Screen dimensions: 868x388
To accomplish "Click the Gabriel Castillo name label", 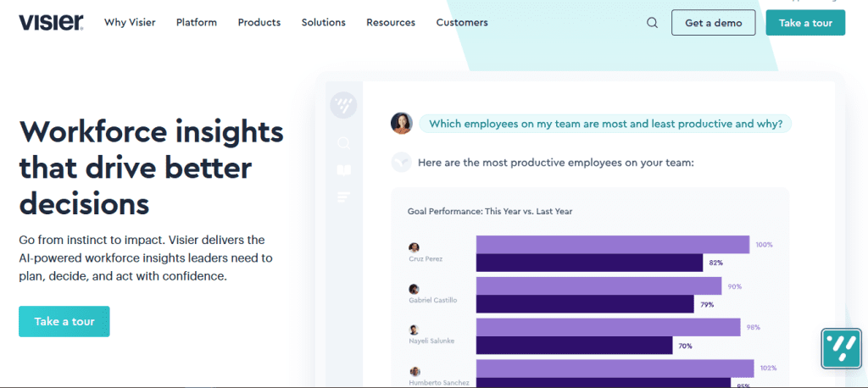I will click(433, 300).
